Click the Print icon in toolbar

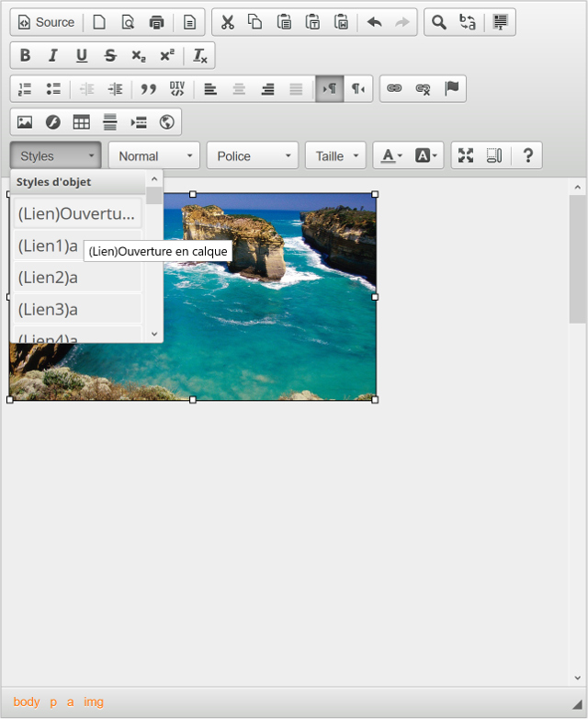pos(156,22)
